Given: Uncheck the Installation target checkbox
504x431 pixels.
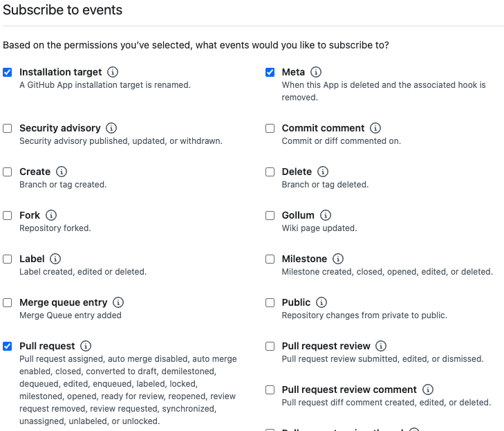Looking at the screenshot, I should tap(8, 72).
